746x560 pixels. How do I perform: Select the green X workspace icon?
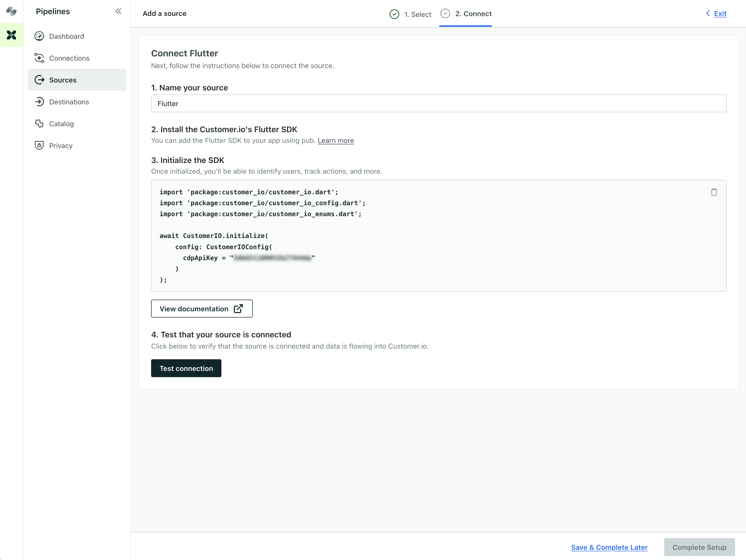[x=11, y=35]
